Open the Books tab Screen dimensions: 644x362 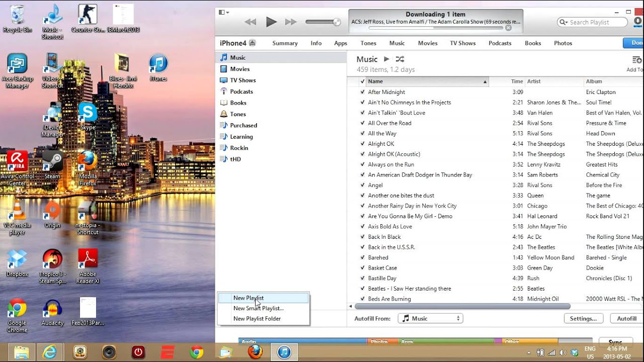coord(533,43)
